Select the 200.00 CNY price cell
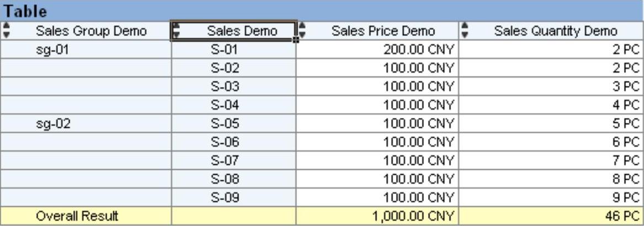The height and width of the screenshot is (226, 644). (x=419, y=50)
